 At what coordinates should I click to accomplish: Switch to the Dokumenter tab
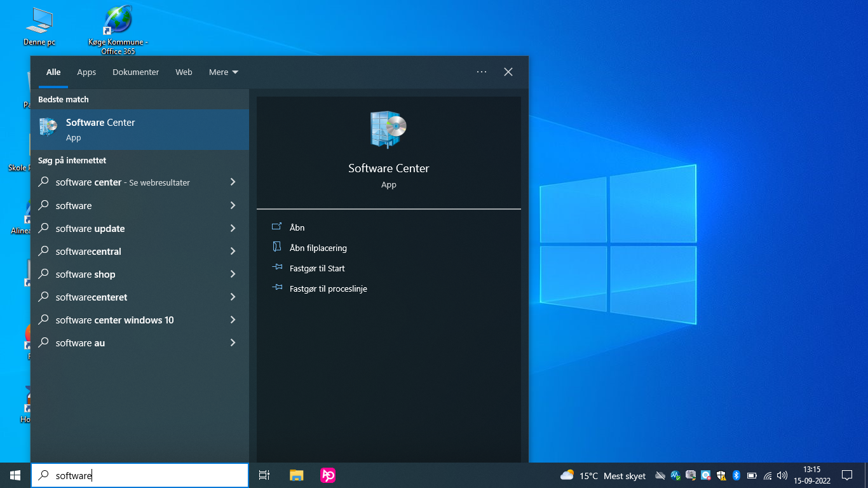pos(135,72)
